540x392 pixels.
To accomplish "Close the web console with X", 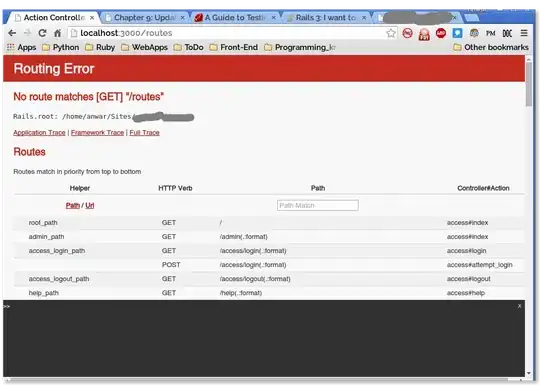I will pos(519,306).
